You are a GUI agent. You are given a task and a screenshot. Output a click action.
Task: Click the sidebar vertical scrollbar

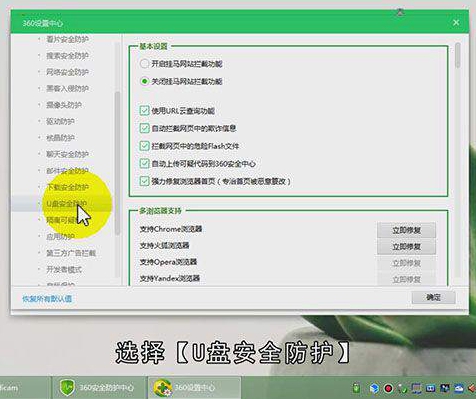pos(117,163)
